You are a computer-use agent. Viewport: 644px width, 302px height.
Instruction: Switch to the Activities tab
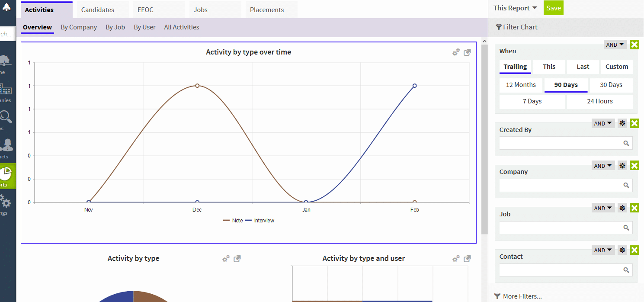47,10
